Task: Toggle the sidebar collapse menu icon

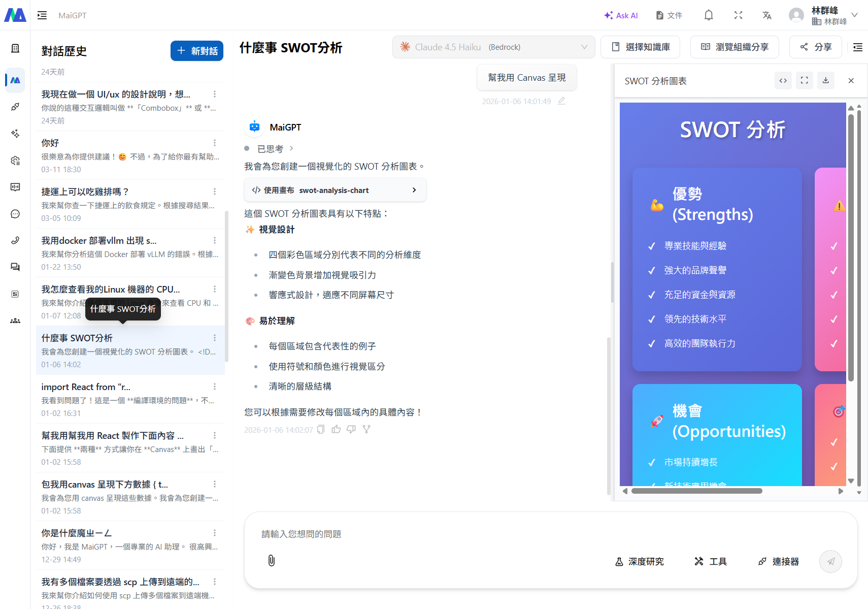Action: point(42,15)
